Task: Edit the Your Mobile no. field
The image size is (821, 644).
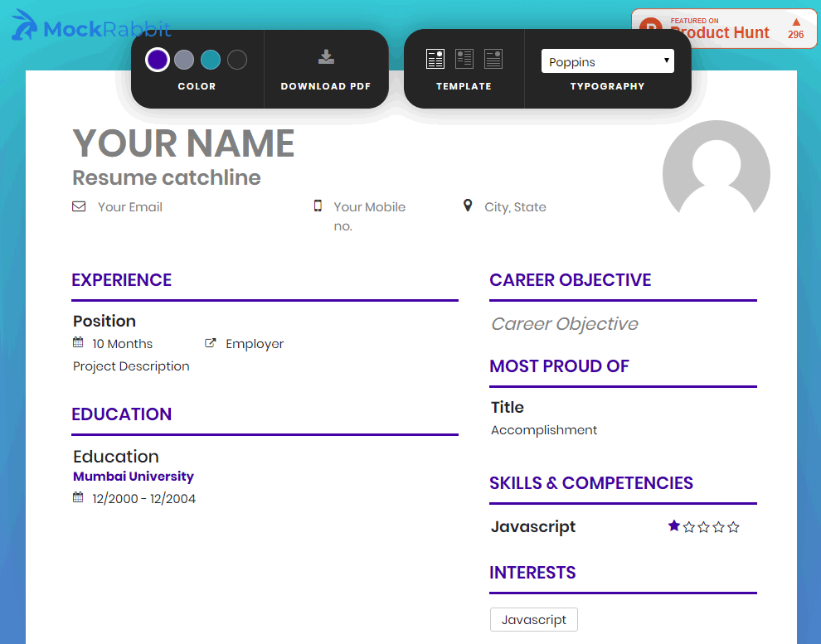Action: [370, 216]
